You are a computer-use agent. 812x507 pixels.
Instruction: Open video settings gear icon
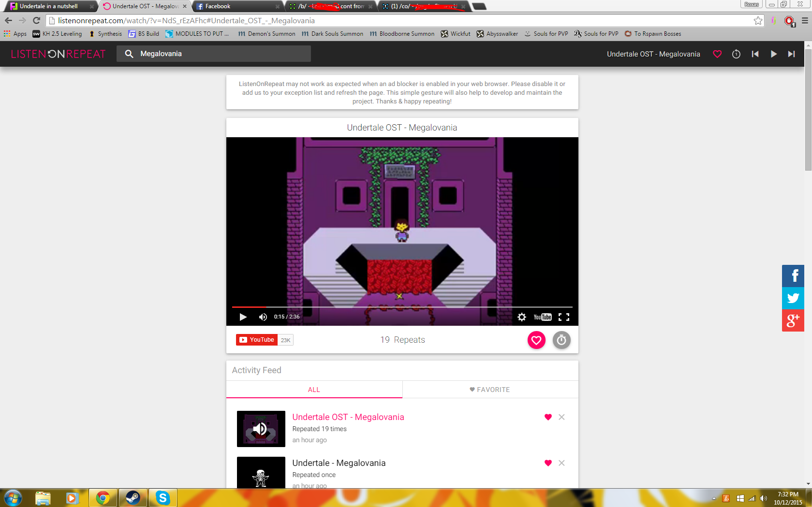pyautogui.click(x=521, y=317)
